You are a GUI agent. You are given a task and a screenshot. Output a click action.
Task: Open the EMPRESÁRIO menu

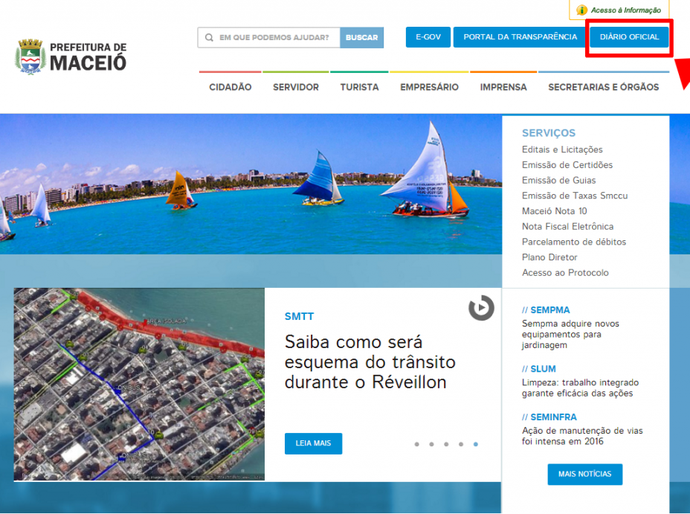click(429, 87)
